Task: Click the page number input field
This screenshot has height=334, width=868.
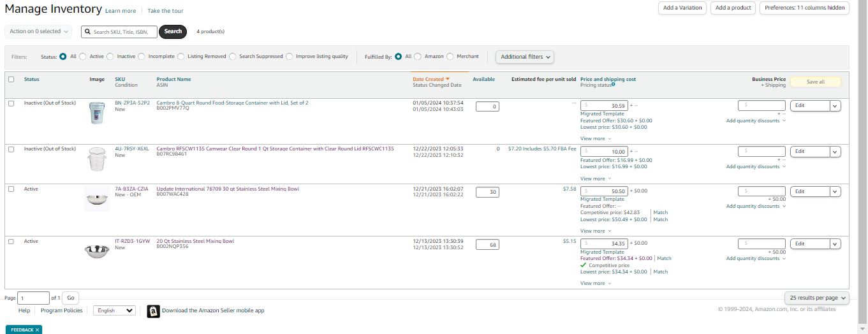Action: 33,298
